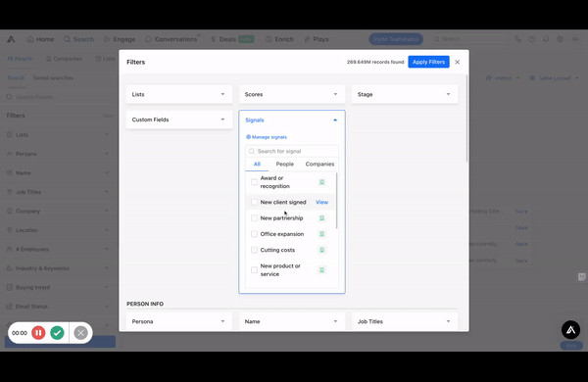Pause the screen recording
This screenshot has height=382, width=588.
pos(38,332)
